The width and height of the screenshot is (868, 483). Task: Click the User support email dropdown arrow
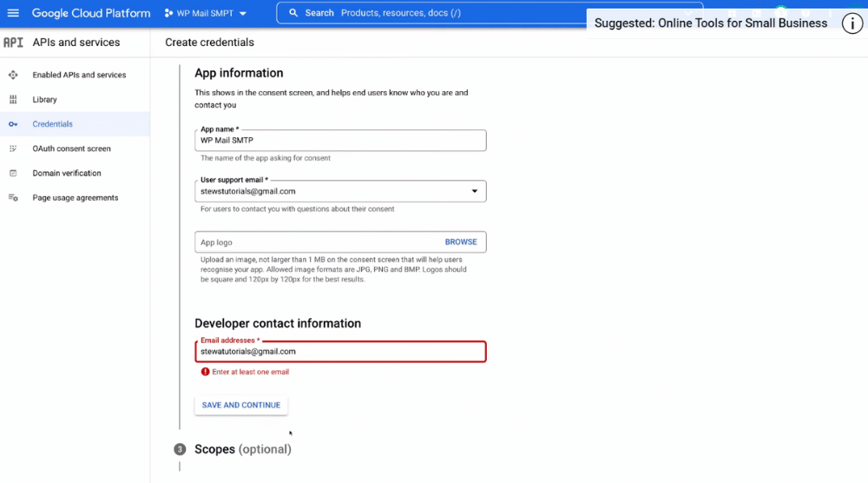coord(475,191)
